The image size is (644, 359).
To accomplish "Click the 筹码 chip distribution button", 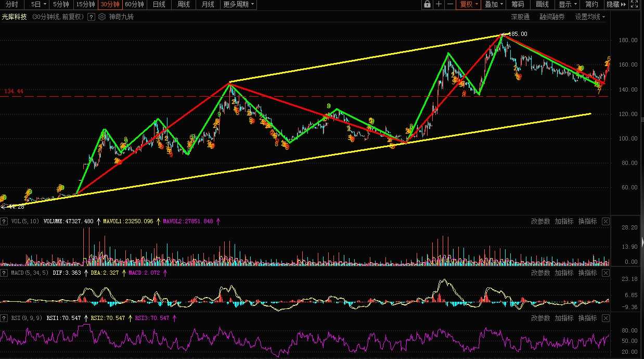I will click(x=518, y=4).
